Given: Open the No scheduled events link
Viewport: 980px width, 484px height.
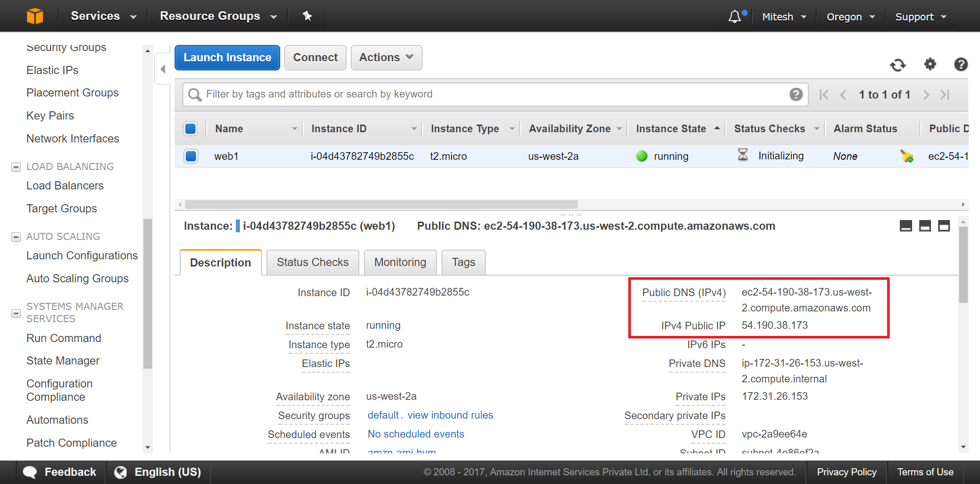Looking at the screenshot, I should pos(416,434).
